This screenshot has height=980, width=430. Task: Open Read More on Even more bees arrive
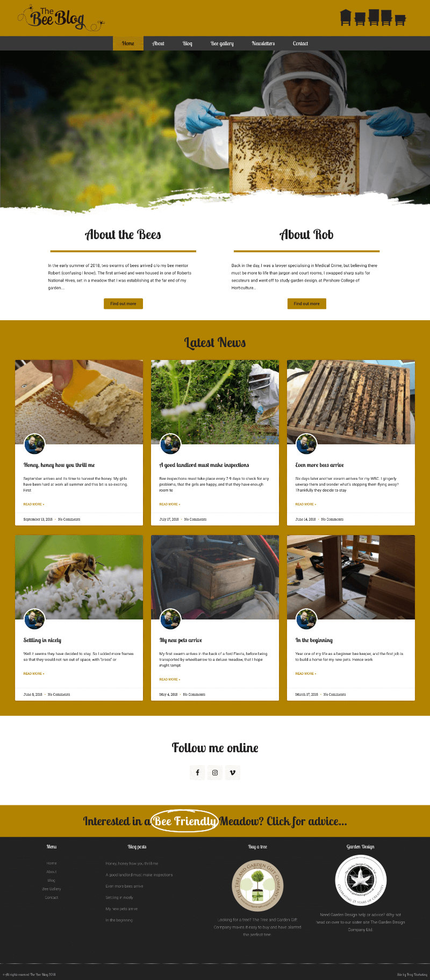pyautogui.click(x=306, y=504)
